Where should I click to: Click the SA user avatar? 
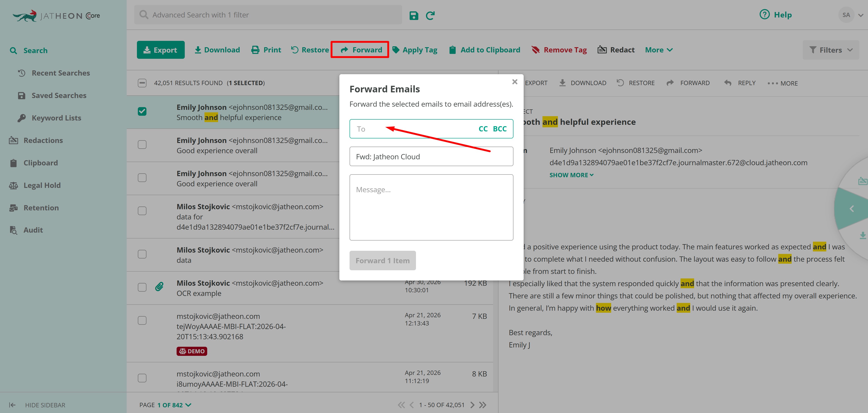(x=846, y=15)
